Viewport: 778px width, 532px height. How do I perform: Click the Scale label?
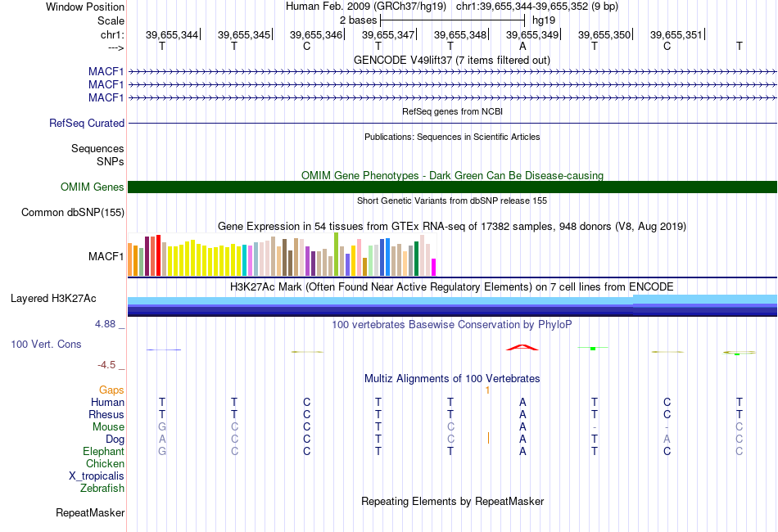point(111,20)
